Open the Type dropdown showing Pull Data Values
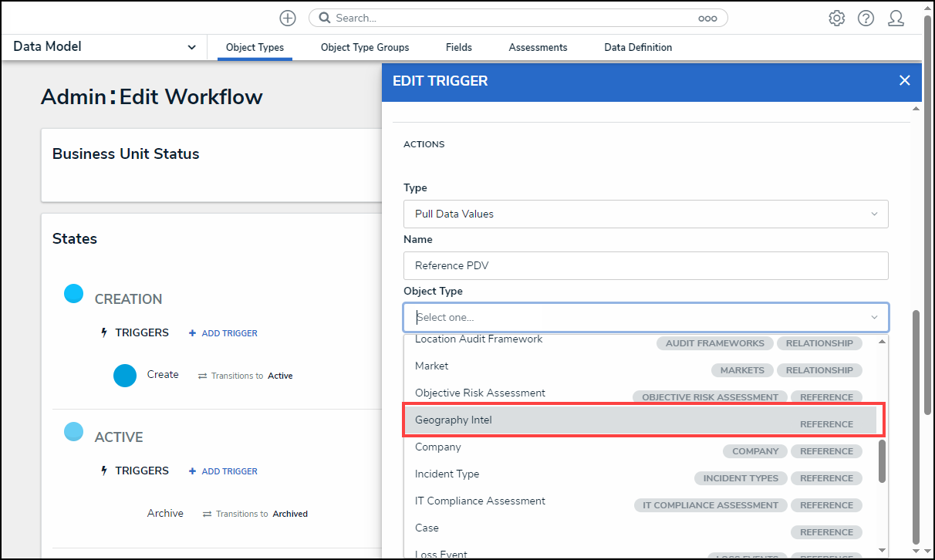 645,214
